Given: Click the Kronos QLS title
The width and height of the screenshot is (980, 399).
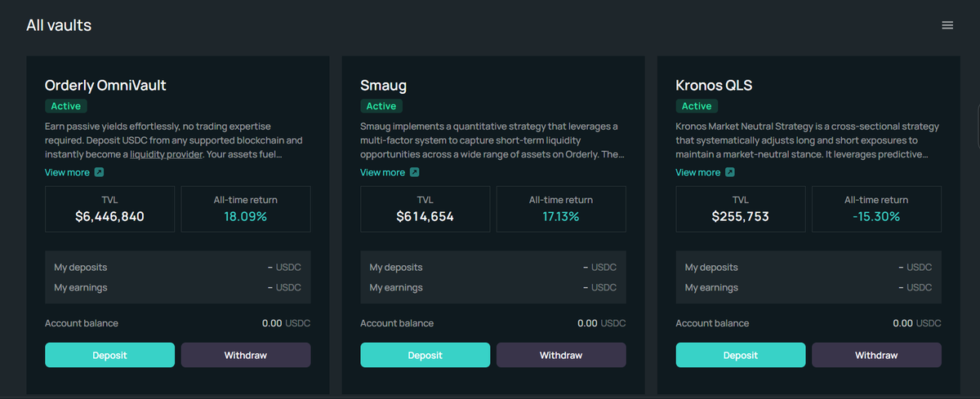Looking at the screenshot, I should 714,85.
